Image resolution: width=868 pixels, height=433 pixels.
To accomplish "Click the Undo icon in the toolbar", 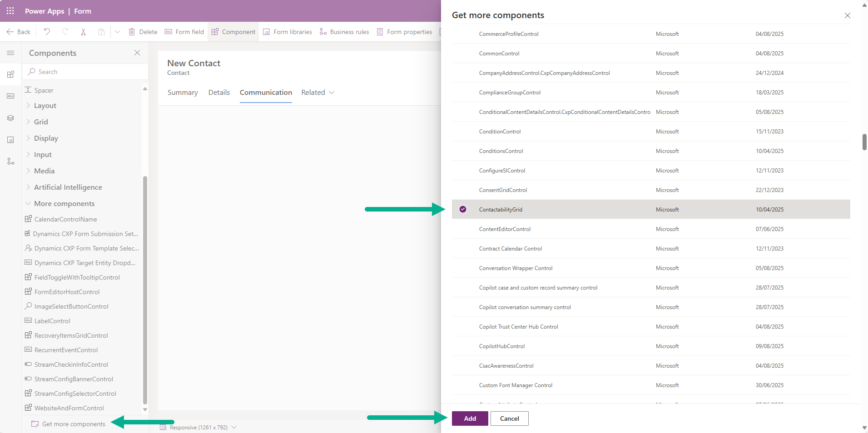I will 46,31.
